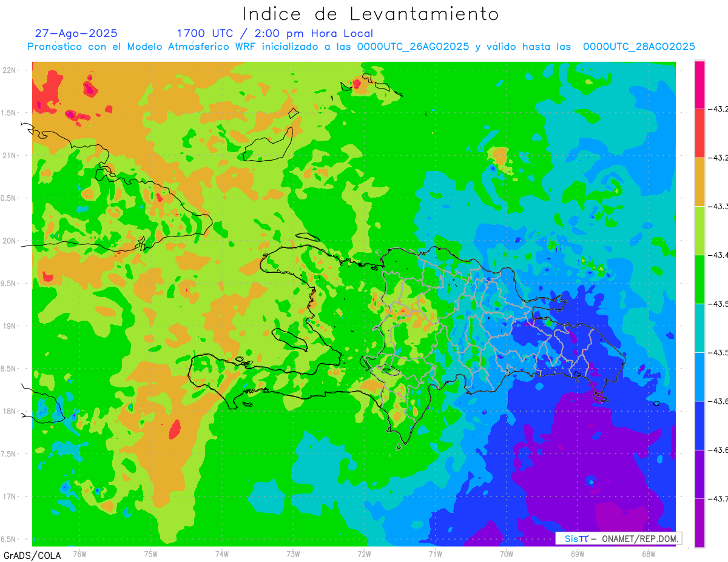Pick the royal blue color bar swatch

point(699,425)
